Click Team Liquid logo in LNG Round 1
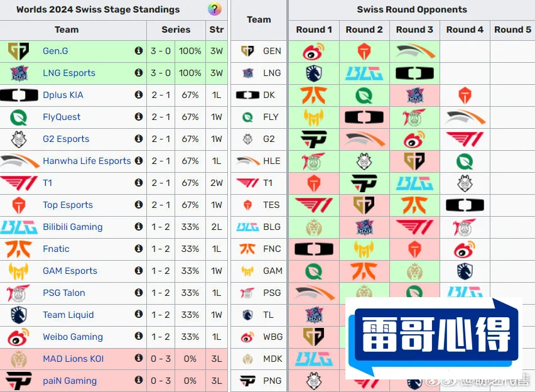Viewport: 535px width, 392px height. coord(314,73)
